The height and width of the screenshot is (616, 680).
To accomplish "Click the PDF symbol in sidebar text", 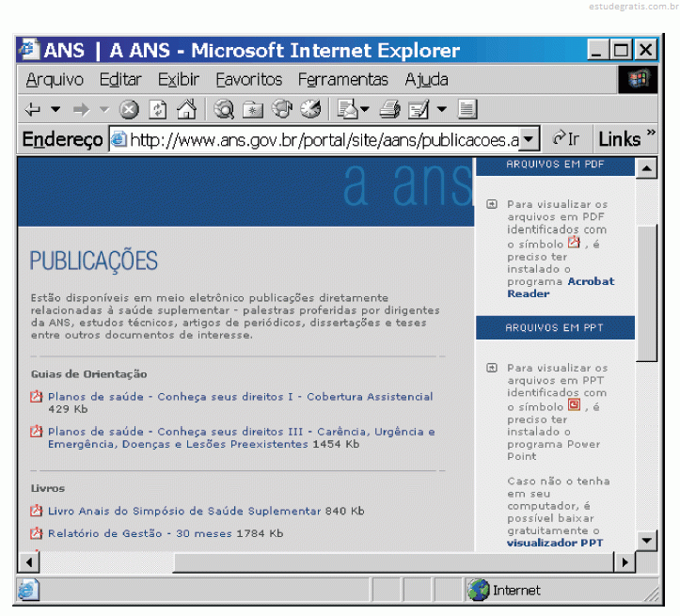I will (x=574, y=242).
